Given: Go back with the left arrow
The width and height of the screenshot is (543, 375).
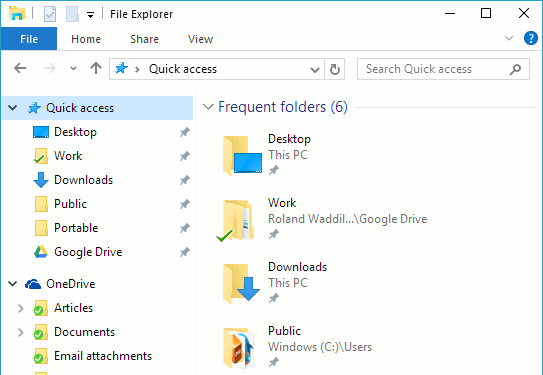Looking at the screenshot, I should (20, 68).
